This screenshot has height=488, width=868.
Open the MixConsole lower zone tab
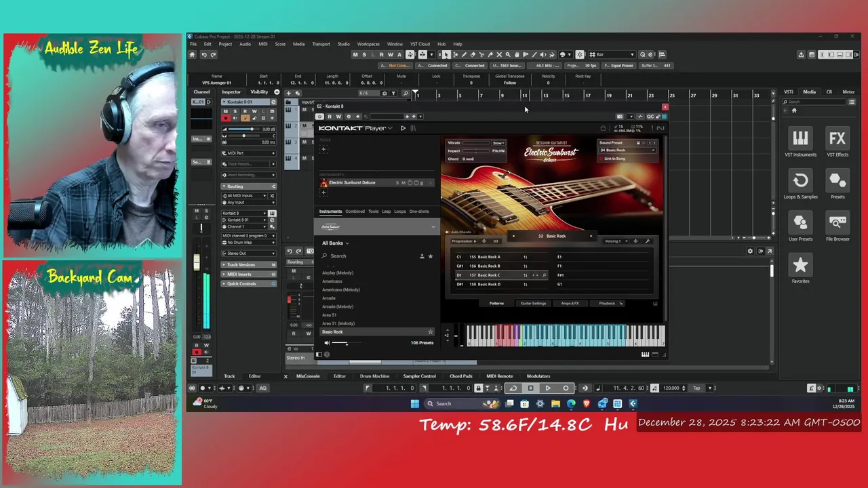tap(308, 376)
